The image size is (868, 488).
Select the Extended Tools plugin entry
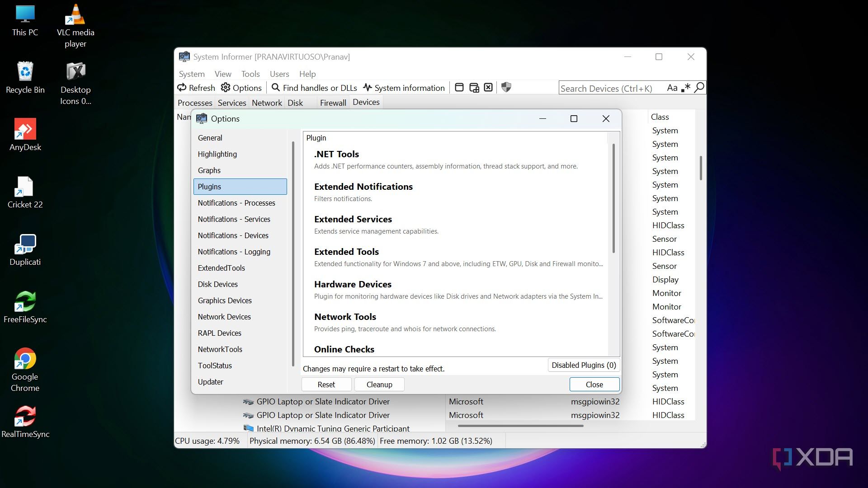pos(456,257)
